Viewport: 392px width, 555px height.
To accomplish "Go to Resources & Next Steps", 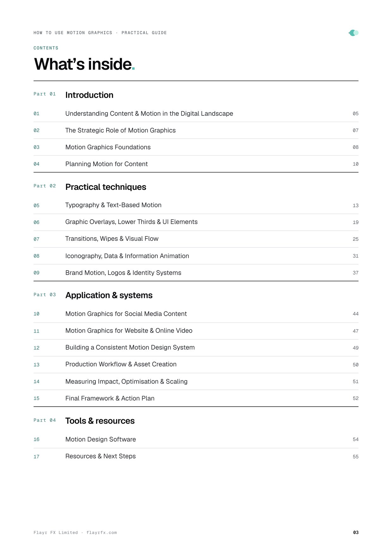I will 196,457.
